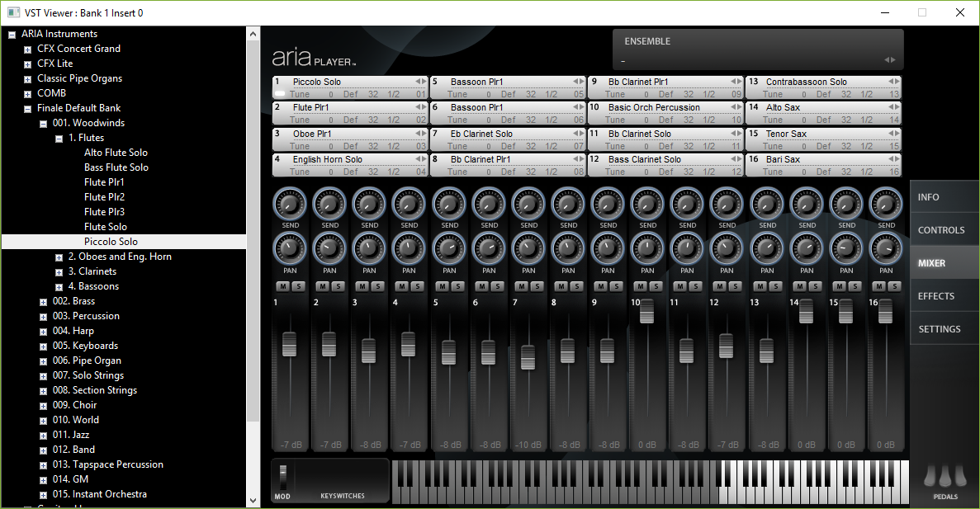The width and height of the screenshot is (980, 509).
Task: Click preset arrows on Eb Clarinet Solo slot
Action: [x=578, y=134]
